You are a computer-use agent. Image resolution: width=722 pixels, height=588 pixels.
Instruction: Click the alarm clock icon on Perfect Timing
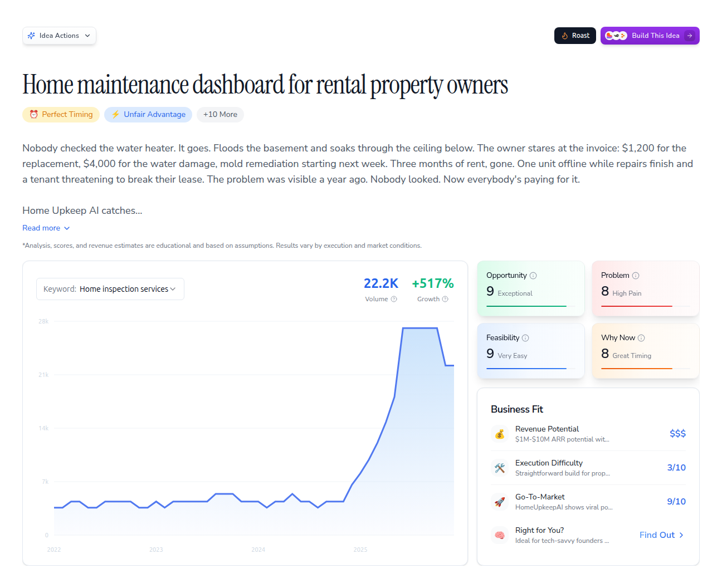(34, 115)
